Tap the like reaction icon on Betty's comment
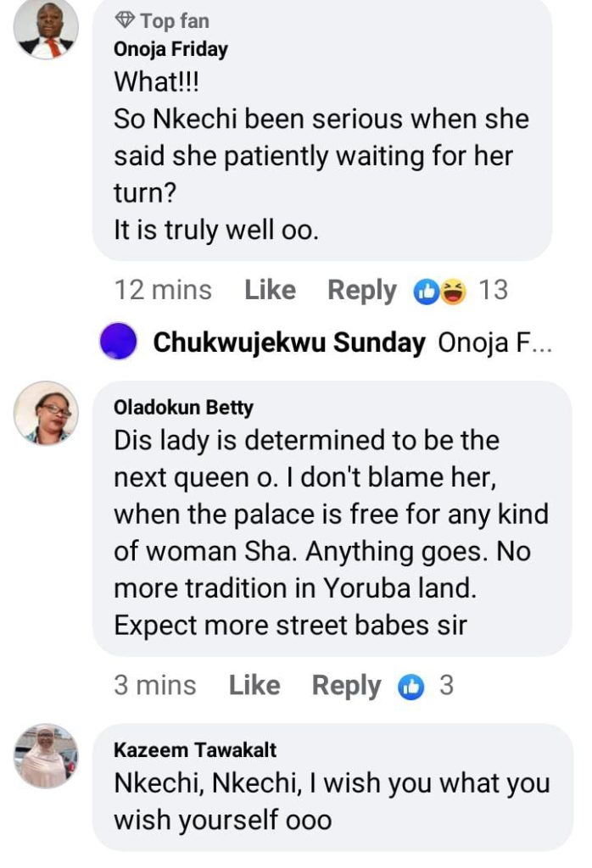Screen dimensions: 592x868 coord(410,687)
